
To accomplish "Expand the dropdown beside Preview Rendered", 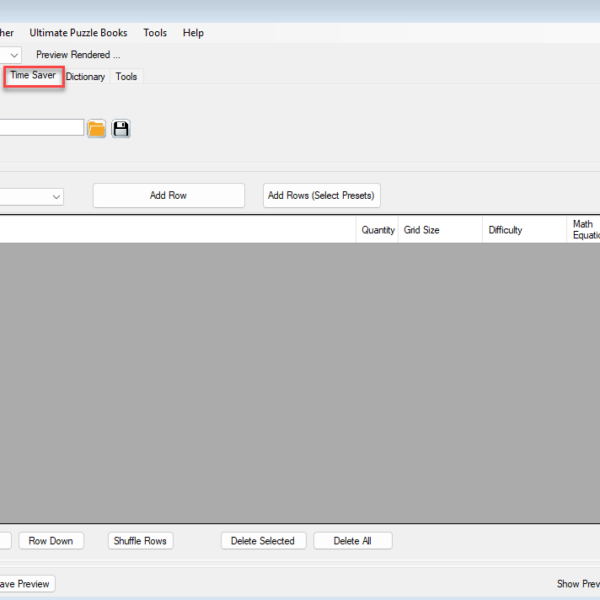I will tap(13, 55).
